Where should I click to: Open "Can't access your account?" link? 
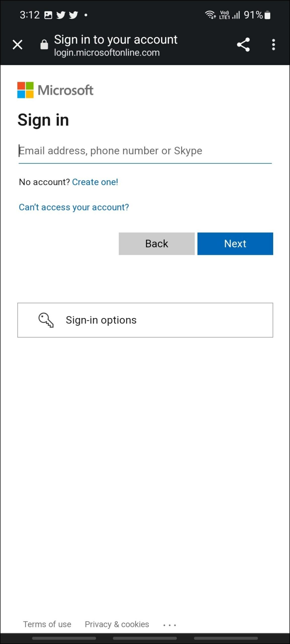point(74,207)
